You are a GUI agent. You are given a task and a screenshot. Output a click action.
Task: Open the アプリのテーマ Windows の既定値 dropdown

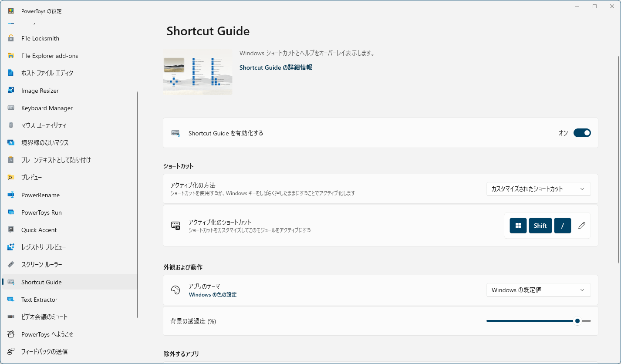538,290
